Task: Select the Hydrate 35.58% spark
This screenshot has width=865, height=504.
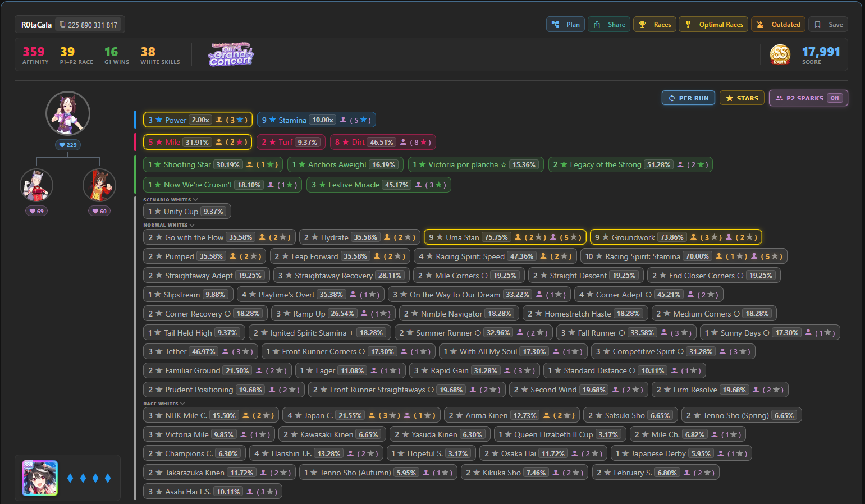Action: click(x=360, y=237)
